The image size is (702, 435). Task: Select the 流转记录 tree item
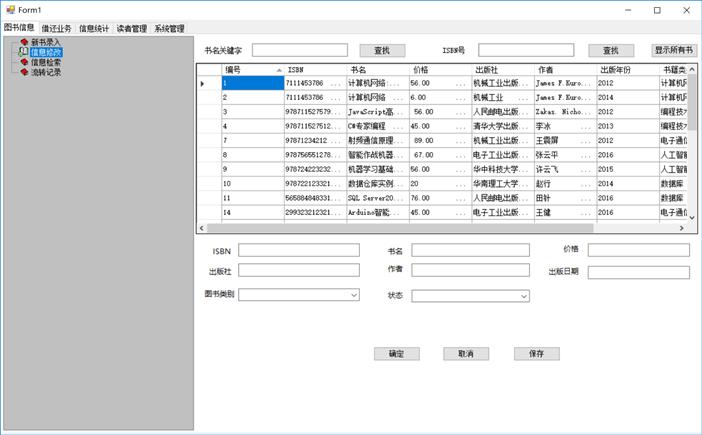tap(46, 72)
